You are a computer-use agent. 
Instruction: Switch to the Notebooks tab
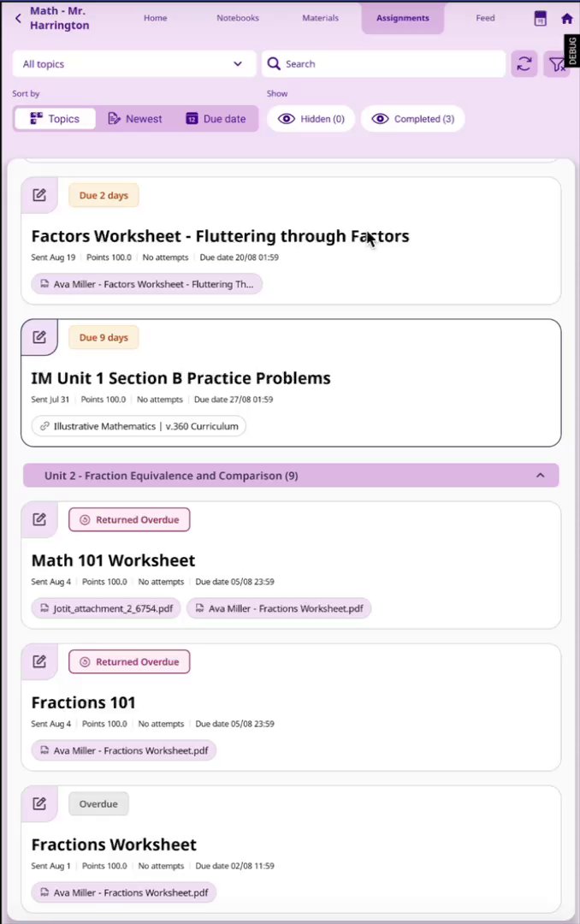pyautogui.click(x=238, y=18)
